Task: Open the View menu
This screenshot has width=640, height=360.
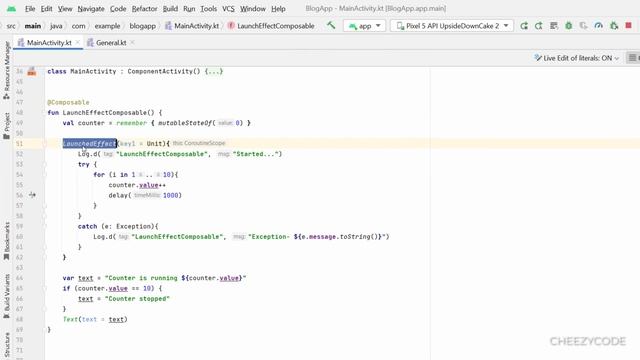Action: click(65, 9)
